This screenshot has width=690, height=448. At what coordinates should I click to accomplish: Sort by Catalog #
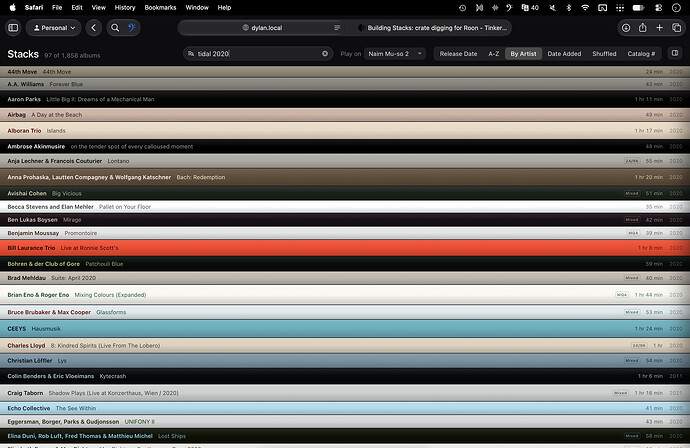[641, 54]
